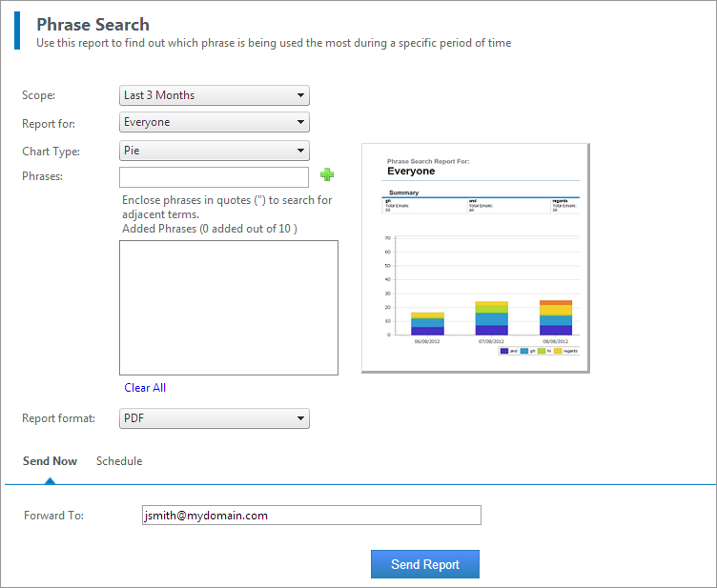Screen dimensions: 717x588
Task: Click inside the Added Phrases list box
Action: pos(228,308)
